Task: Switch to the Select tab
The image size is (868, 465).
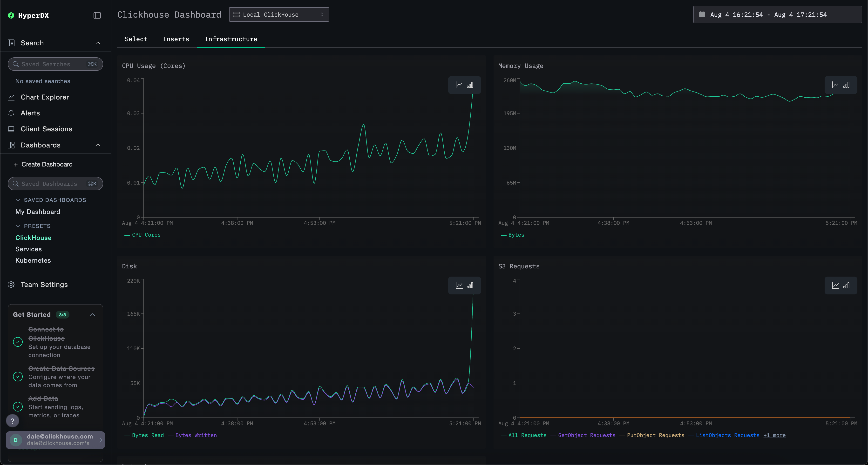Action: coord(136,39)
